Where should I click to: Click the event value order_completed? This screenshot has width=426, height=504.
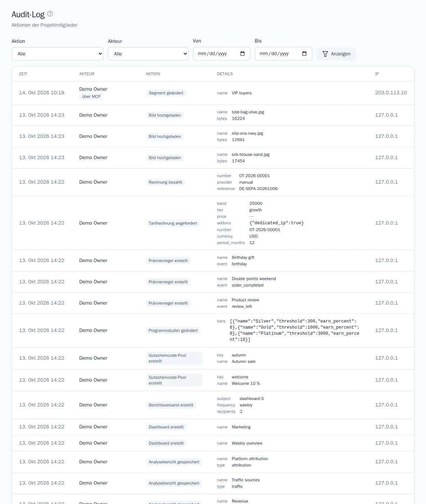click(x=248, y=285)
